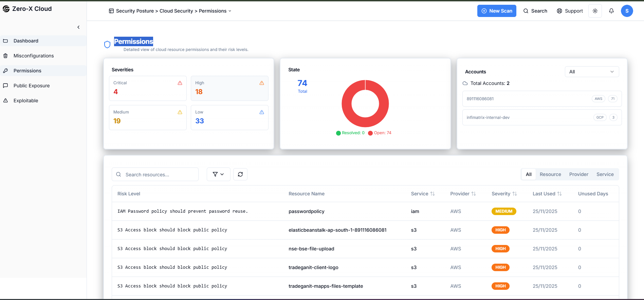Image resolution: width=644 pixels, height=300 pixels.
Task: Select the High severity card
Action: pos(229,88)
